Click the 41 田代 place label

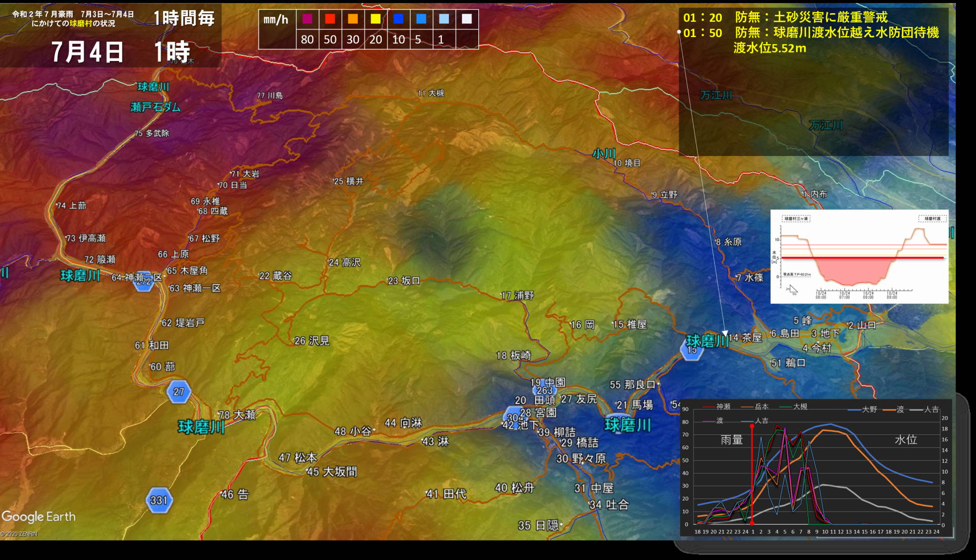pyautogui.click(x=446, y=494)
